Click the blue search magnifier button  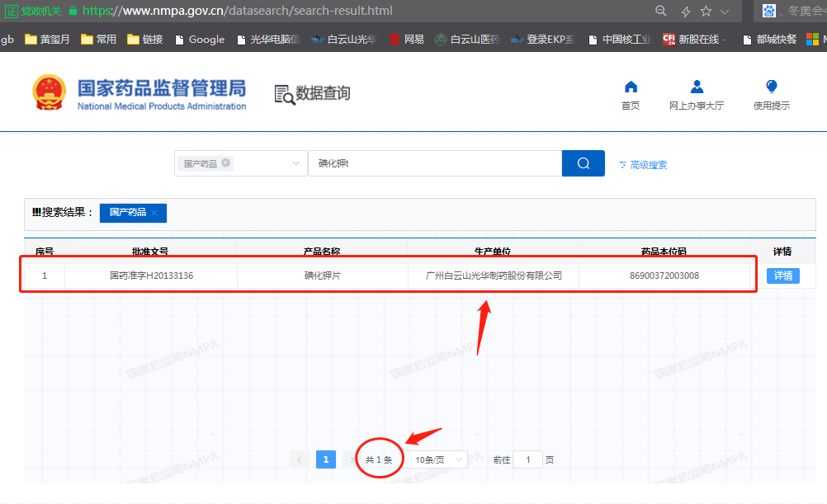coord(583,163)
